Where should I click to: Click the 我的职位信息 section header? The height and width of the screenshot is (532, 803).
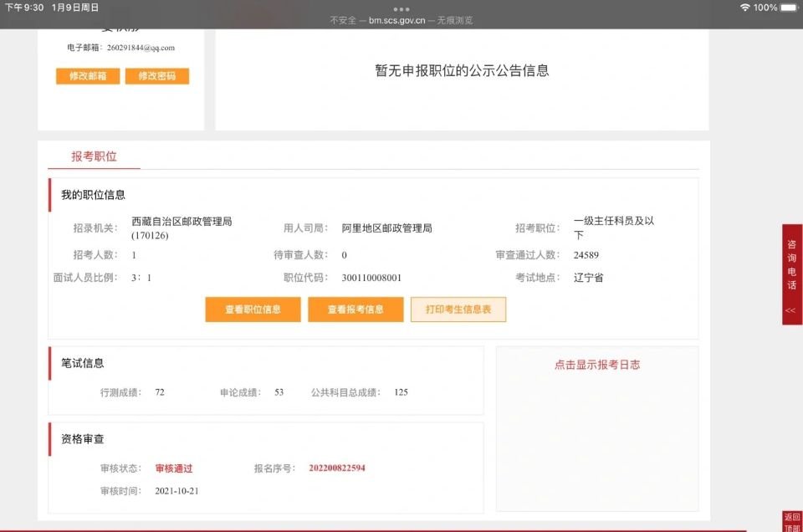pyautogui.click(x=92, y=195)
